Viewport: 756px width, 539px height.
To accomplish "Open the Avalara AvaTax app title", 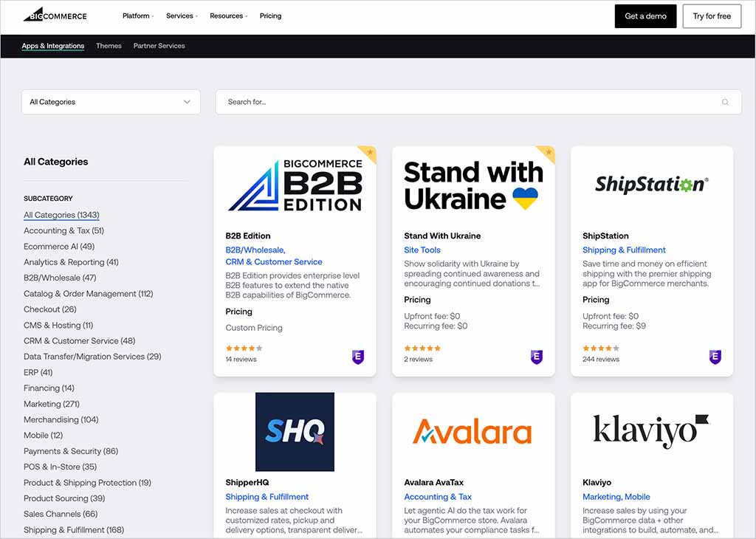I will (434, 482).
